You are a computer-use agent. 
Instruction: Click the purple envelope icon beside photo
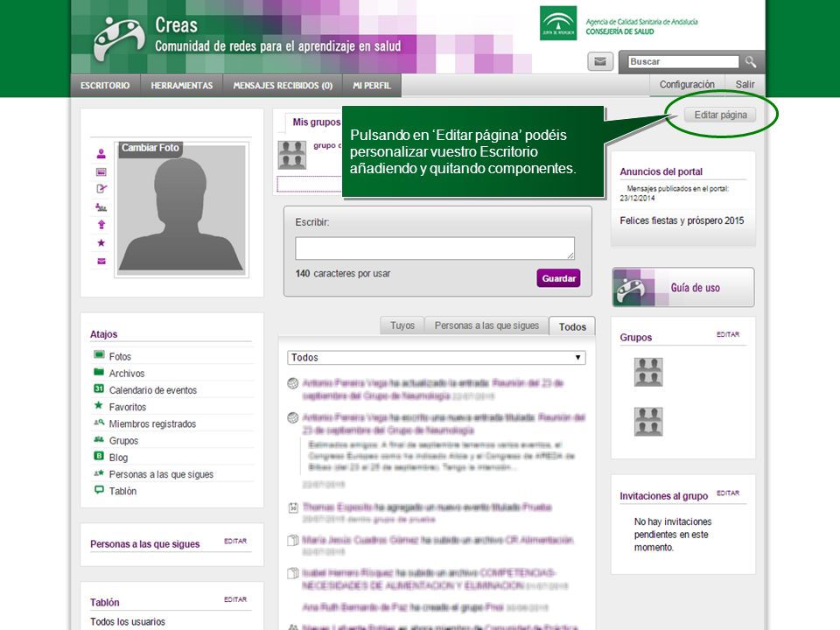[101, 261]
